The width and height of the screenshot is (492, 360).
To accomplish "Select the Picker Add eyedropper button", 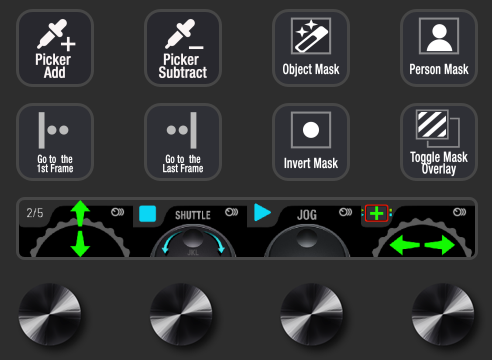I will (55, 48).
